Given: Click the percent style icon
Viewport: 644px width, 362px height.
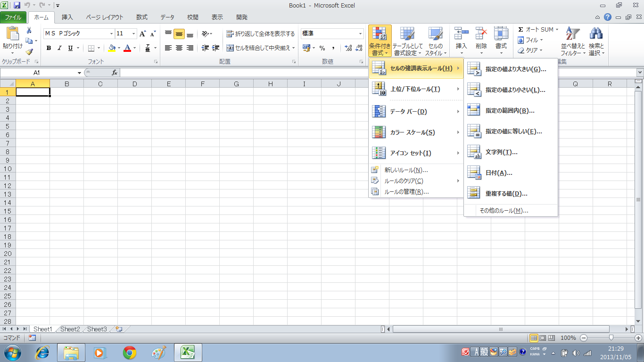Looking at the screenshot, I should coord(322,48).
